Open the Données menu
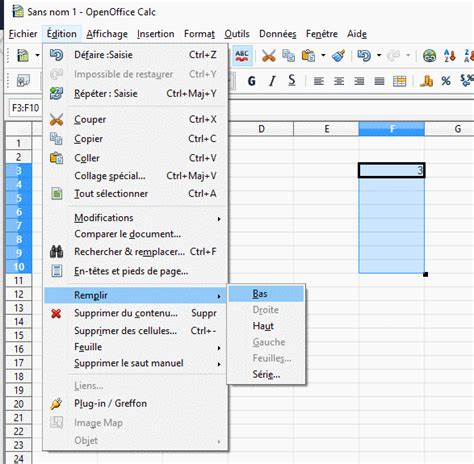 click(278, 34)
